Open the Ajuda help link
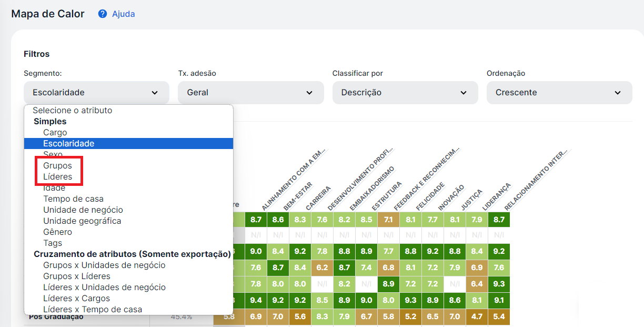Viewport: 644px width, 327px height. tap(123, 14)
